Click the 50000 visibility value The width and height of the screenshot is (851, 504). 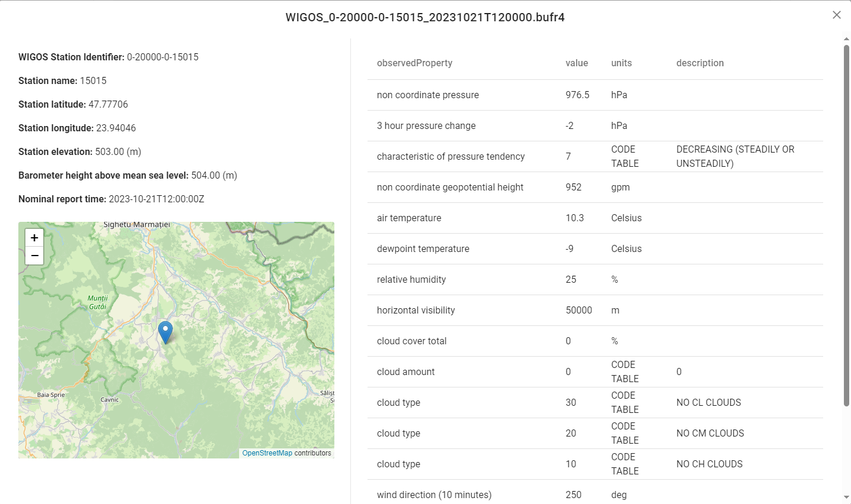pyautogui.click(x=579, y=311)
